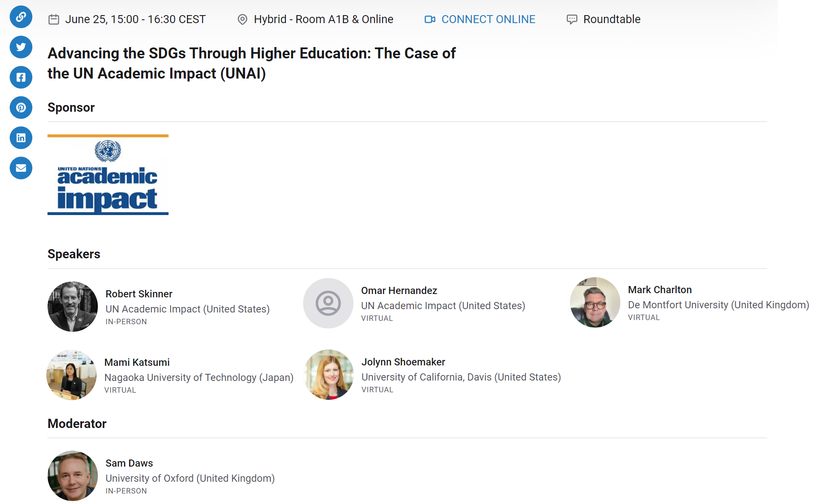Click the Roundtable session type label
The width and height of the screenshot is (823, 504).
click(612, 19)
